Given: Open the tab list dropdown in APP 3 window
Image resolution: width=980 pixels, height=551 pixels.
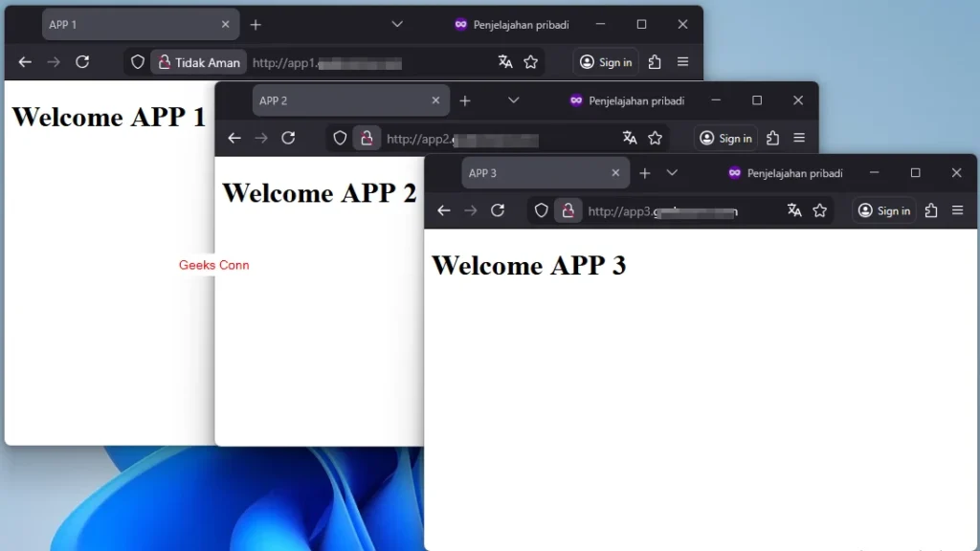Looking at the screenshot, I should point(672,172).
